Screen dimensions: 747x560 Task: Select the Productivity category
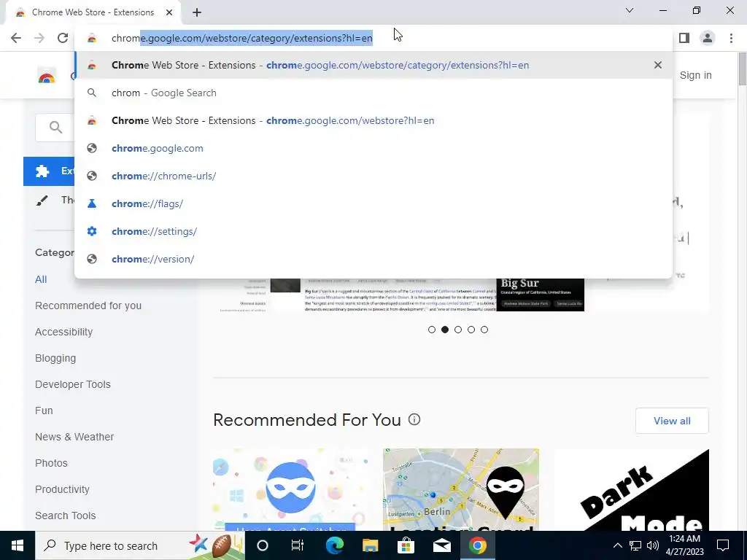point(63,489)
